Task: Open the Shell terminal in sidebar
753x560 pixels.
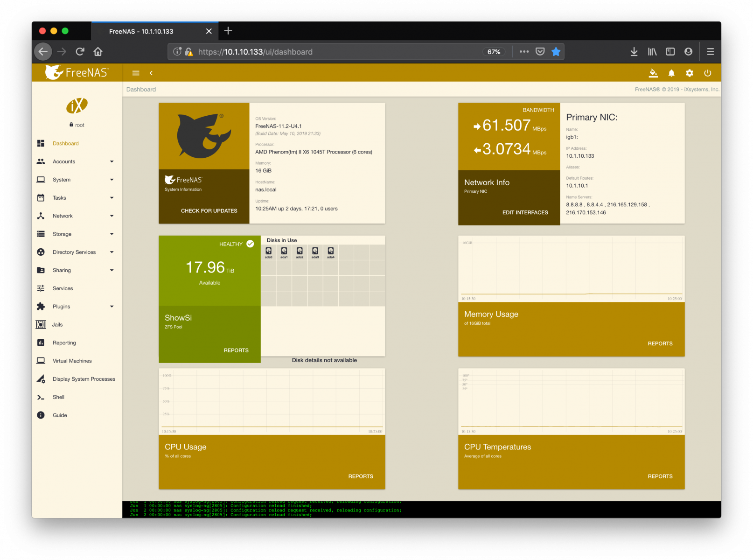Action: click(x=58, y=397)
